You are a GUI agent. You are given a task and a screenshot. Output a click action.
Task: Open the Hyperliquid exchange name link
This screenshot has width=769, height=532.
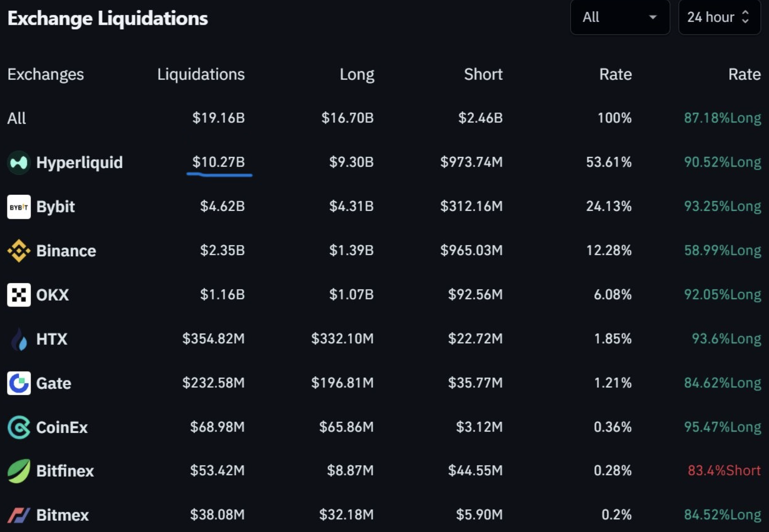pyautogui.click(x=79, y=163)
